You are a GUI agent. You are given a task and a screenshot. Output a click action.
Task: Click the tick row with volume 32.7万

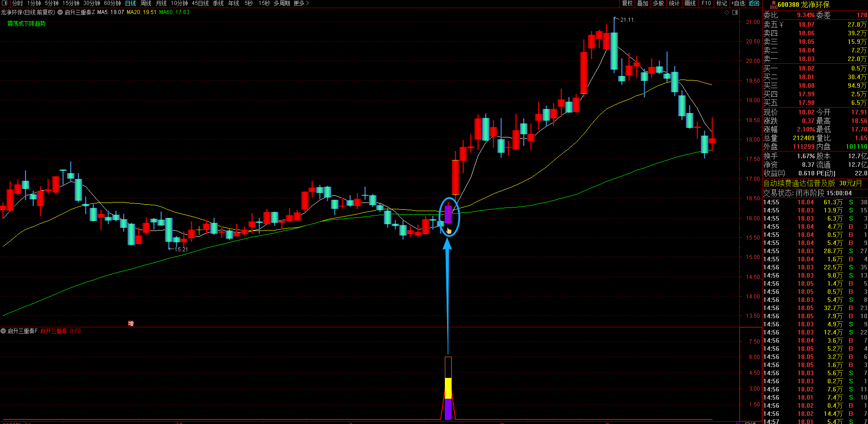(x=815, y=308)
